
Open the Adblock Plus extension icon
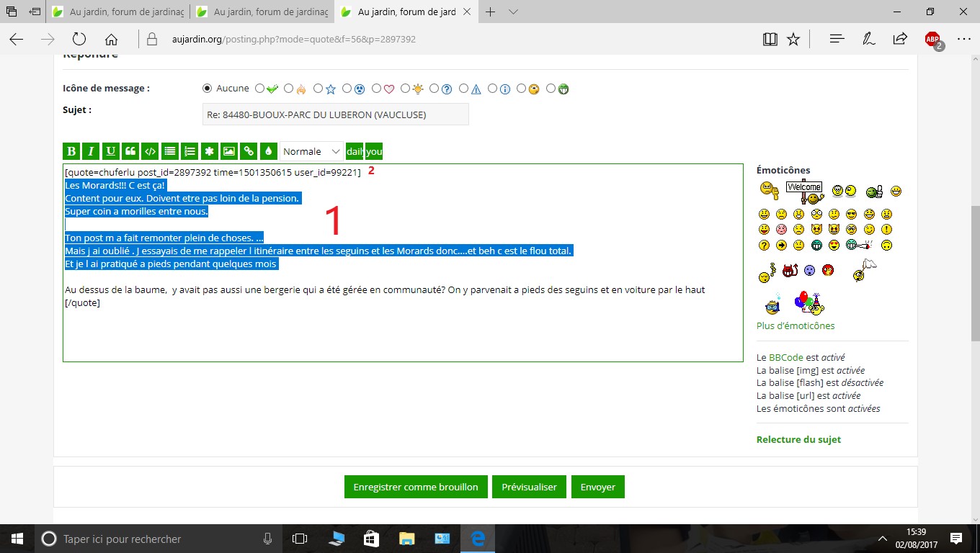tap(932, 40)
